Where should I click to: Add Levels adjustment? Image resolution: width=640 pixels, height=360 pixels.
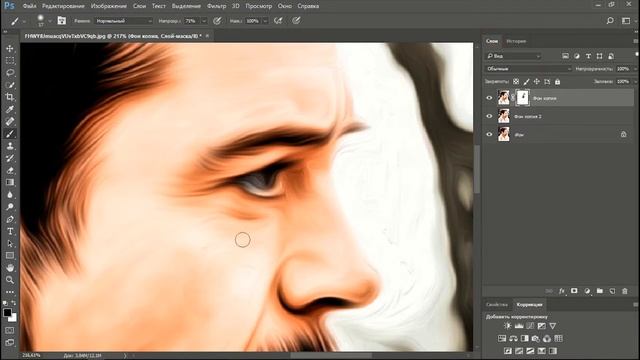[x=519, y=326]
